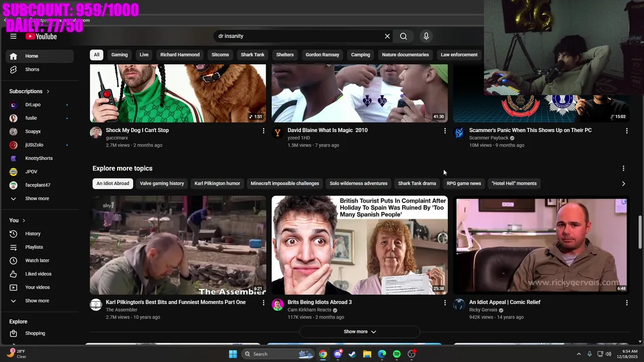Select the Richard Hammond chip
Image resolution: width=644 pixels, height=362 pixels.
(180, 55)
